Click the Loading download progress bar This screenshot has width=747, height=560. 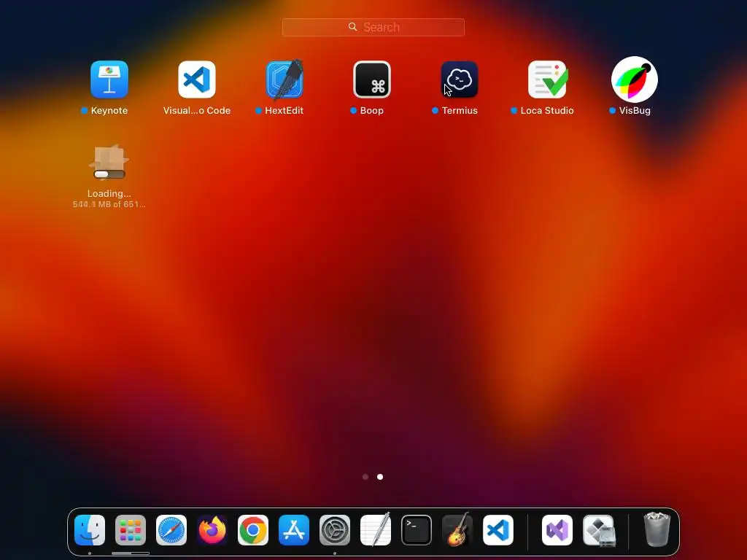(x=109, y=174)
